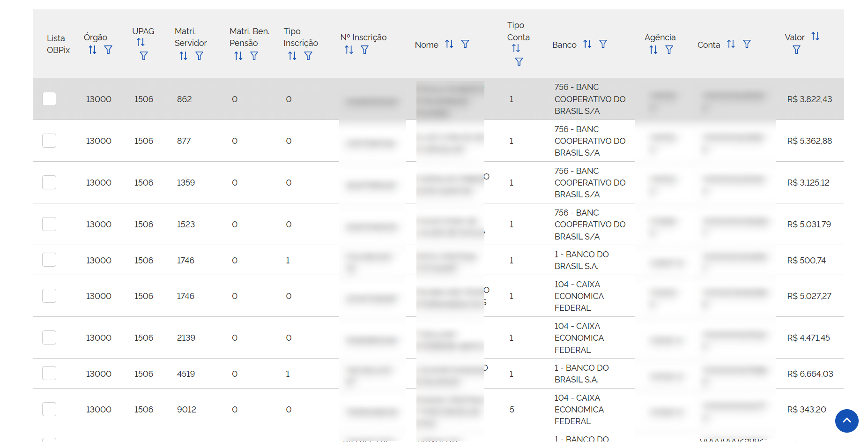Sort by Matri. Servidor column
This screenshot has height=442, width=868.
tap(183, 56)
